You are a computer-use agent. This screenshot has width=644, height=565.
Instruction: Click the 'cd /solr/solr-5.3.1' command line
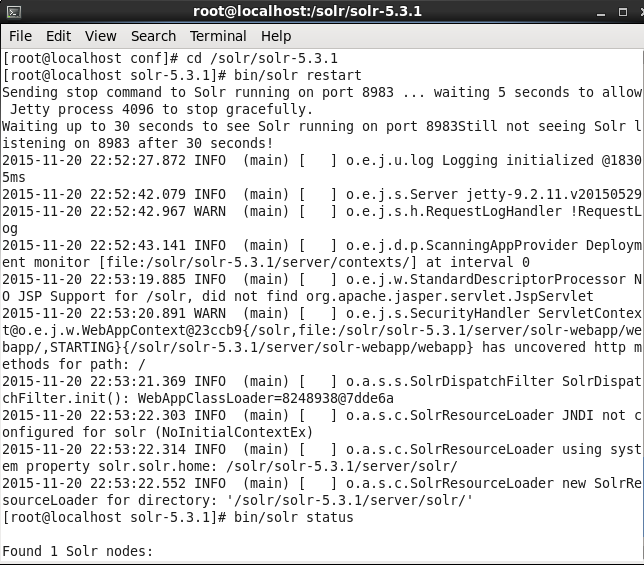[x=170, y=59]
